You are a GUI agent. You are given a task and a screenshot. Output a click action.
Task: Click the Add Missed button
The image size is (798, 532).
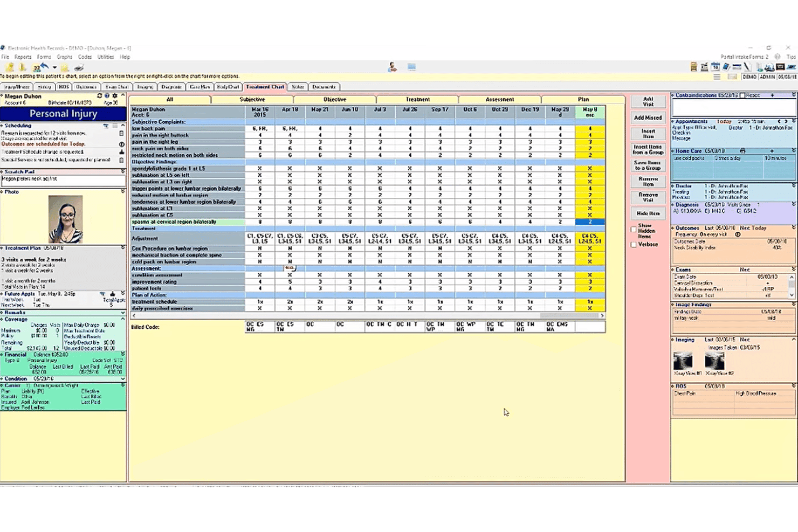click(x=648, y=118)
